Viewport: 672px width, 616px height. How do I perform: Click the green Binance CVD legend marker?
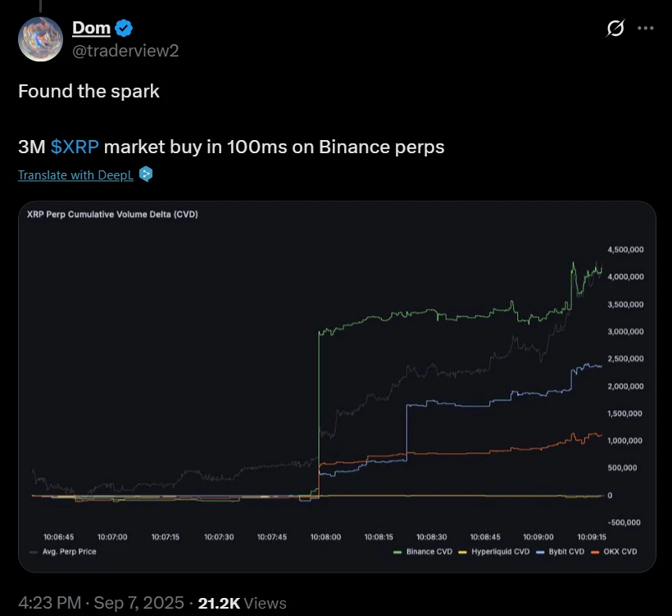[397, 551]
